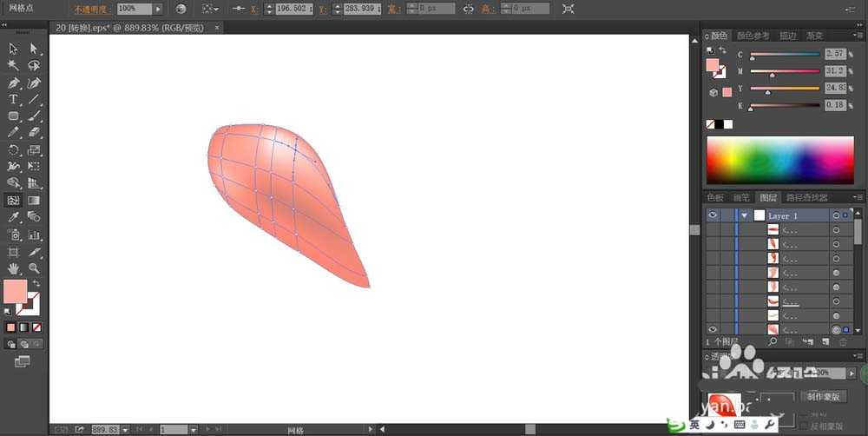
Task: Click the Eyedropper tool
Action: pyautogui.click(x=14, y=217)
